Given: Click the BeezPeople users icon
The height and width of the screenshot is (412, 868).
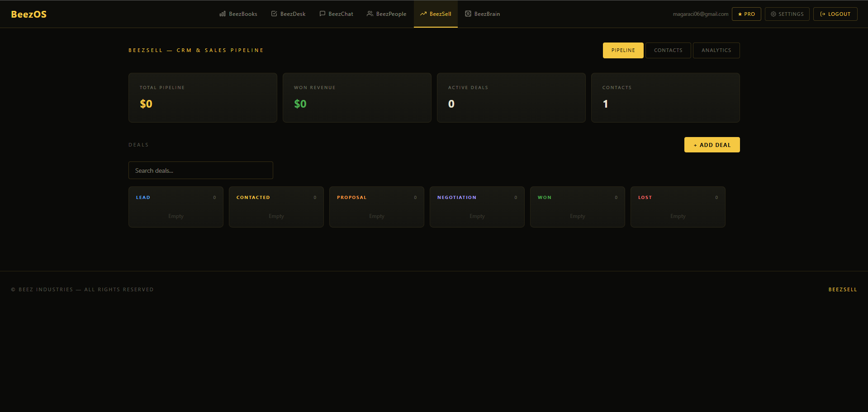Looking at the screenshot, I should coord(370,14).
